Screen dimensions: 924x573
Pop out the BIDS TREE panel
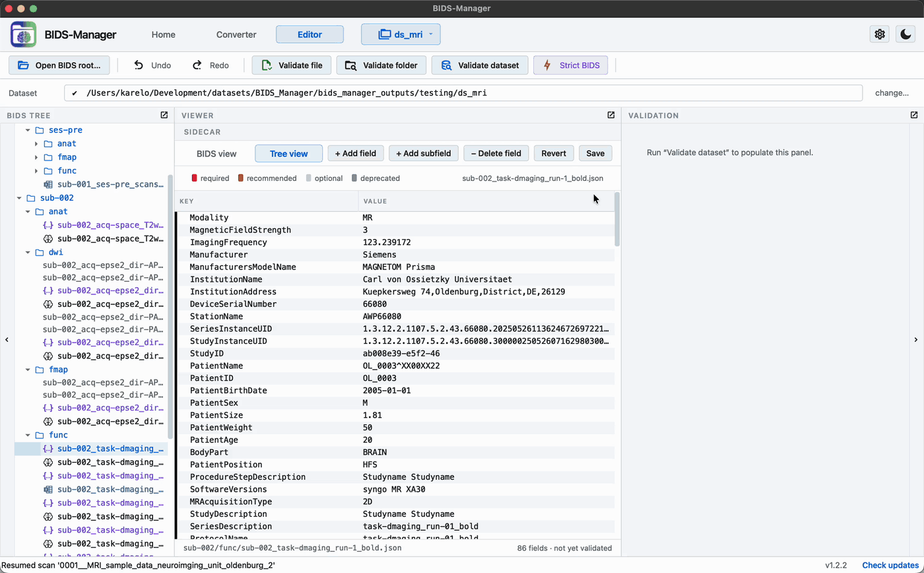coord(164,115)
